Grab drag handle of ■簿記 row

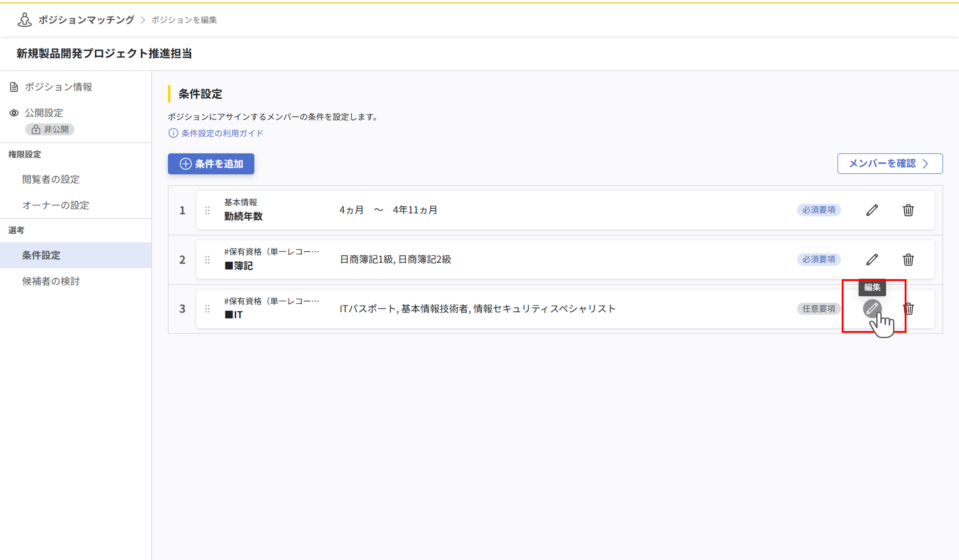(x=207, y=260)
